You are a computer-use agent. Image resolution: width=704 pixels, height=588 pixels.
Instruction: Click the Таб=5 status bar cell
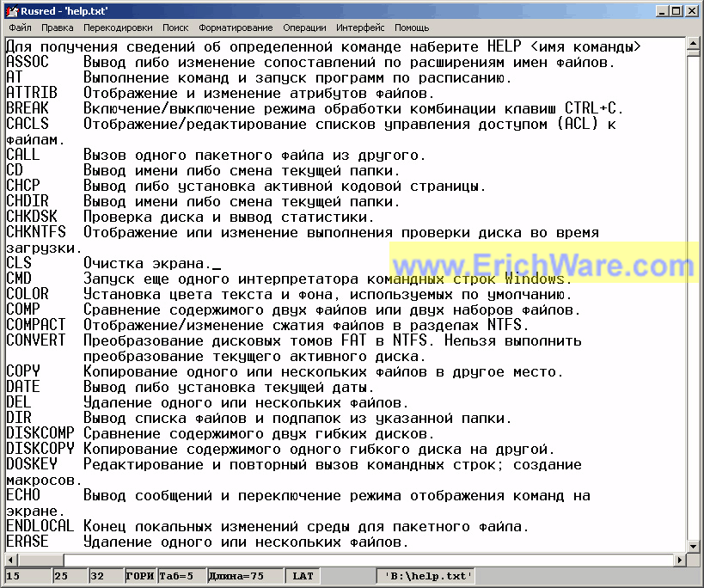176,577
